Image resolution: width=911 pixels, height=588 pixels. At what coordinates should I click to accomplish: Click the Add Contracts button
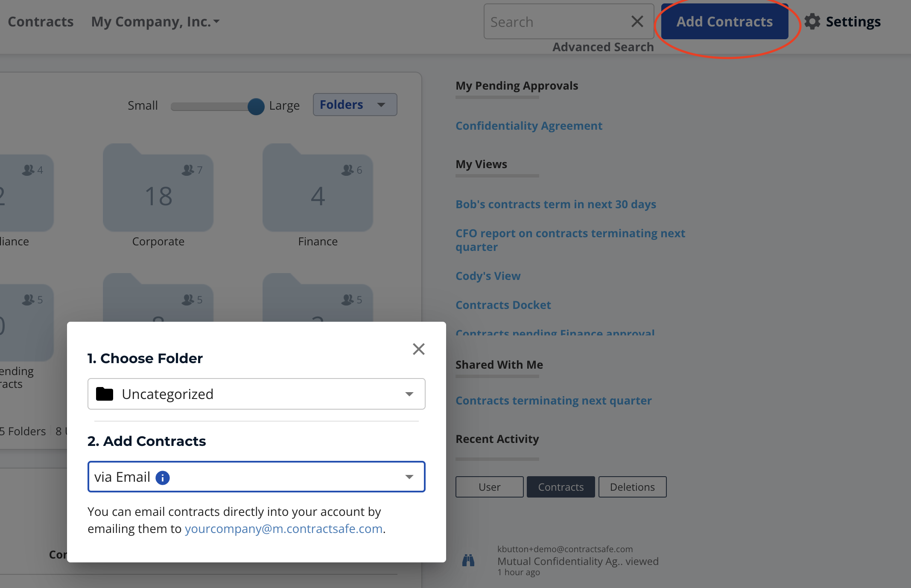point(724,21)
